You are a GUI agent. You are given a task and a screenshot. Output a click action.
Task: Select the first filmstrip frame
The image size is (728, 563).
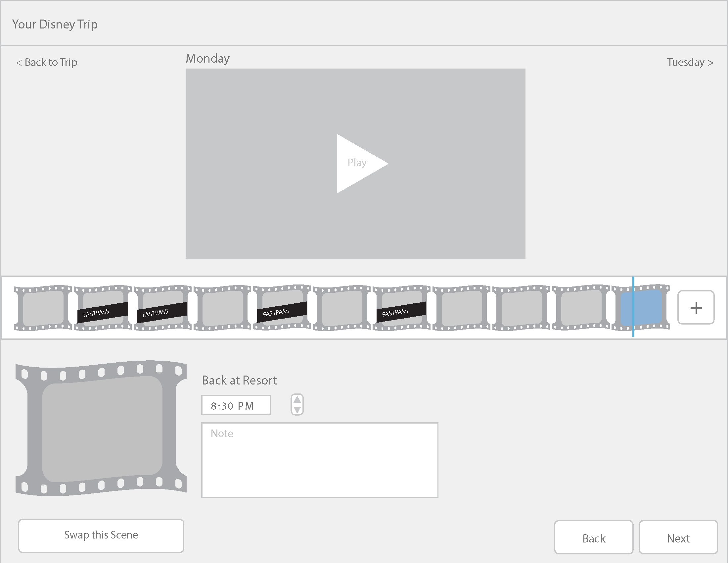(x=43, y=308)
